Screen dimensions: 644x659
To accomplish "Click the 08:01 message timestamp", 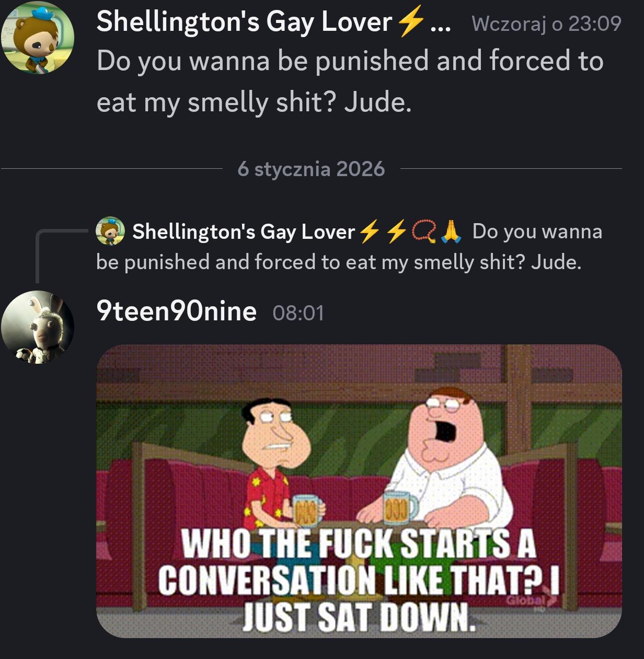I will [298, 313].
